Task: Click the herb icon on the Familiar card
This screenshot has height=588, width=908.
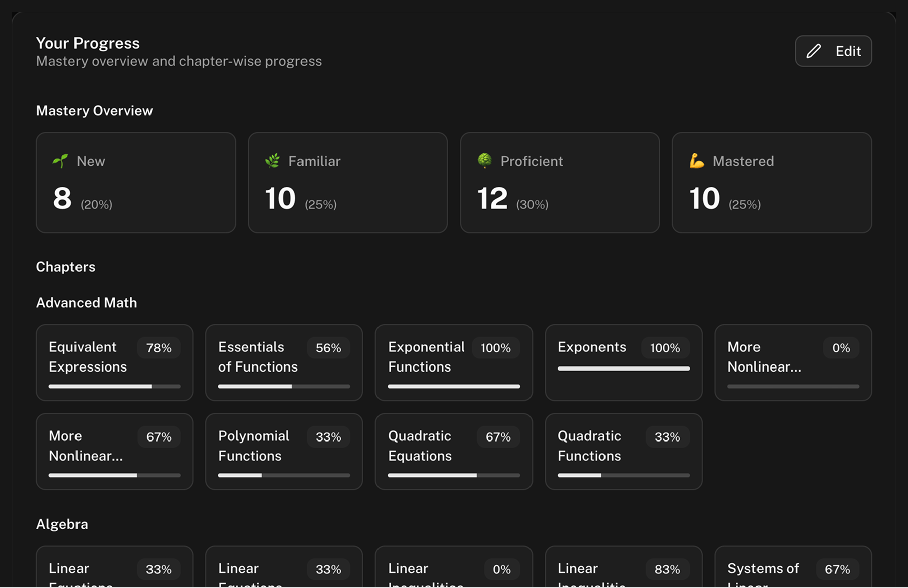Action: 272,161
